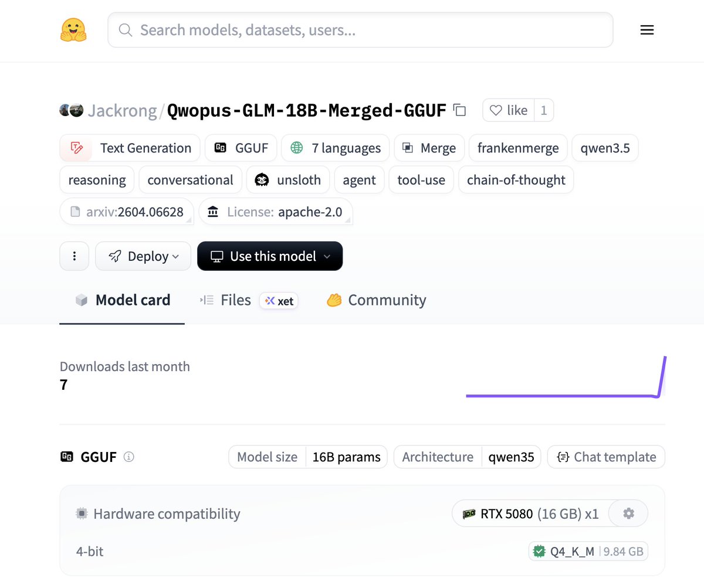Copy model name with the copy icon

pos(460,110)
